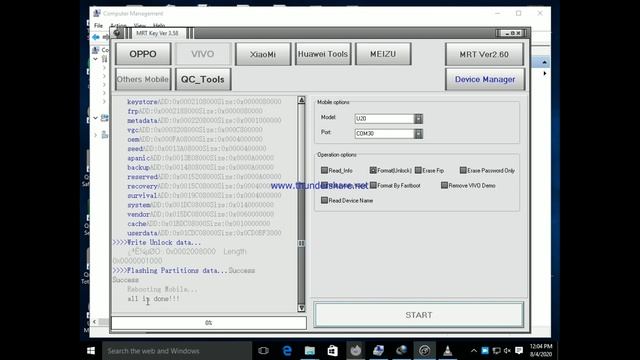Enable Remove VIVO Demo checkbox
This screenshot has height=360, width=640.
click(x=444, y=185)
